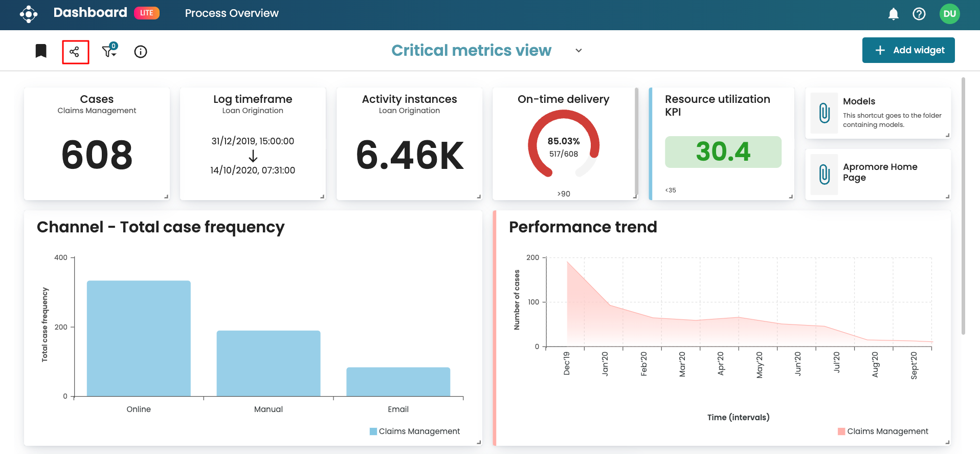Image resolution: width=980 pixels, height=454 pixels.
Task: Click the green 30.4 KPI value box
Action: coord(723,152)
